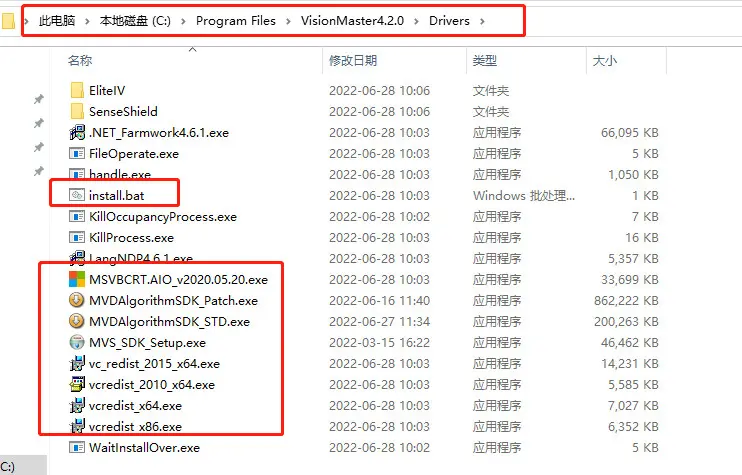Click the 862,222 KB size value
The width and height of the screenshot is (742, 475).
coord(626,300)
